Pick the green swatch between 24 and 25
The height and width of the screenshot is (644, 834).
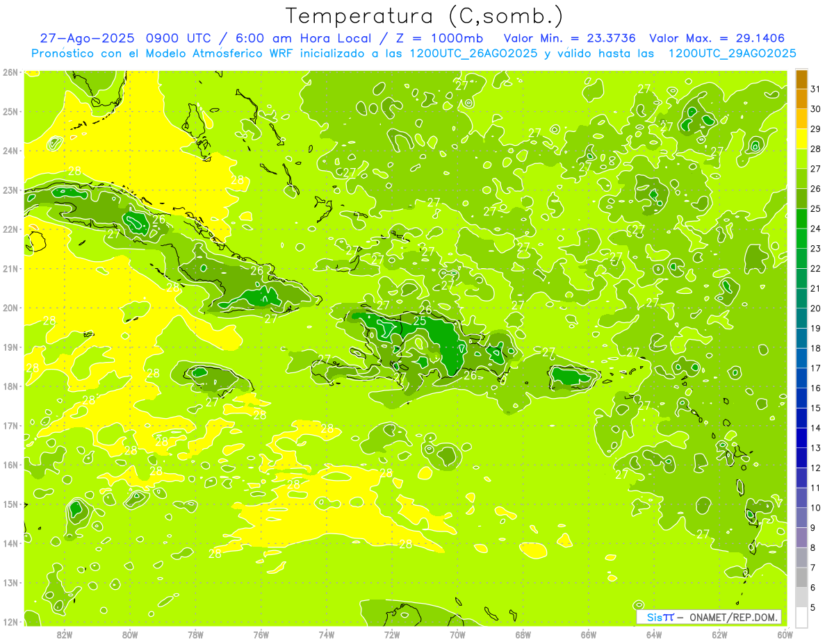[x=801, y=219]
